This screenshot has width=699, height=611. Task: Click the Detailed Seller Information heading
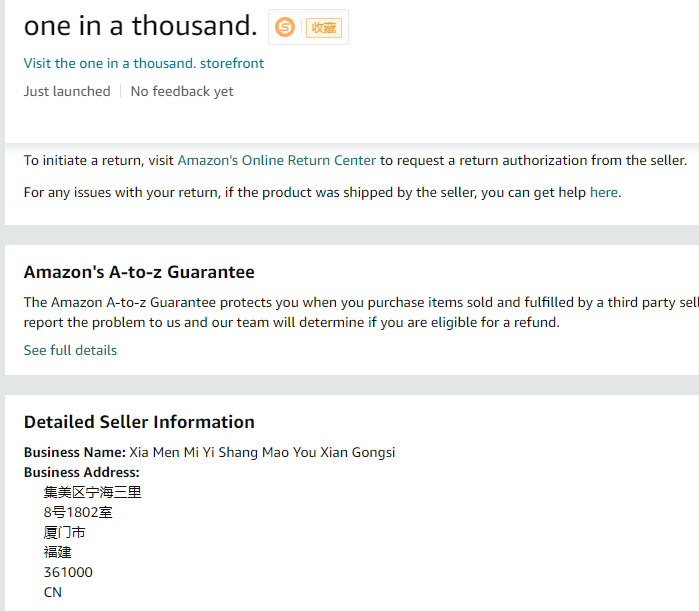click(x=139, y=422)
